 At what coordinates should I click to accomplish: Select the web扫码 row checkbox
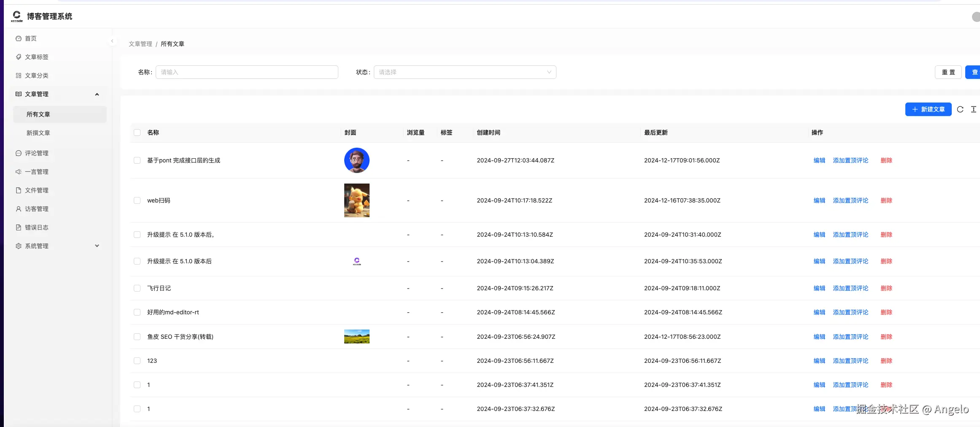(x=137, y=200)
